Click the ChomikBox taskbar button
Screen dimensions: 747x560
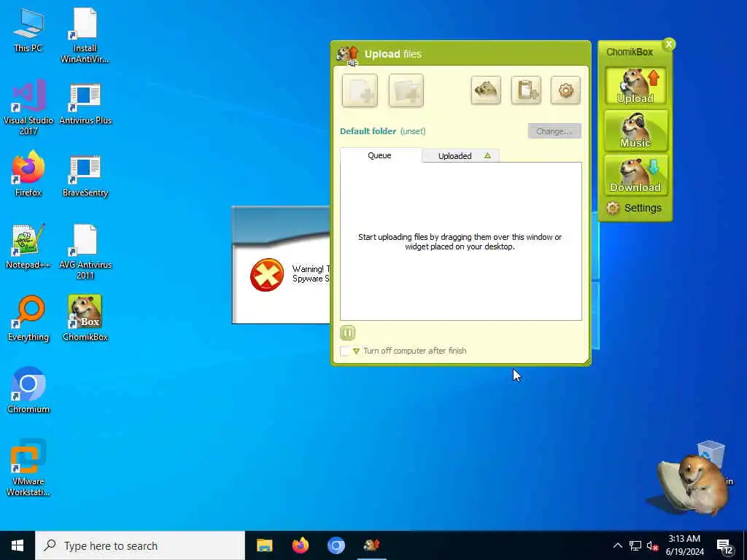(x=371, y=545)
